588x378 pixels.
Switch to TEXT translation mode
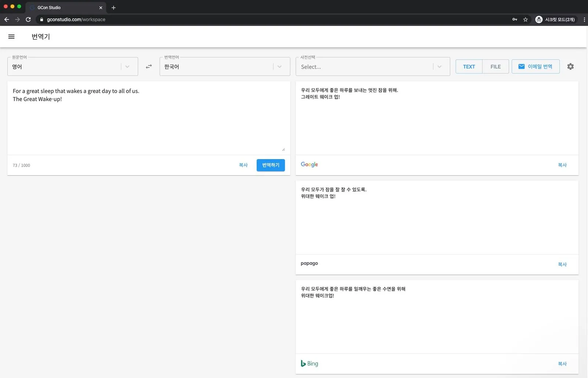pos(469,66)
